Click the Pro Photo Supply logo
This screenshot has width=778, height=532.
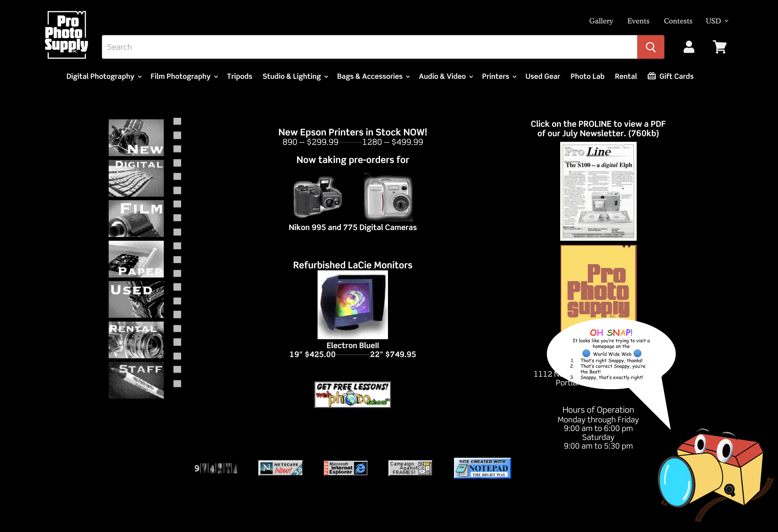click(x=67, y=35)
